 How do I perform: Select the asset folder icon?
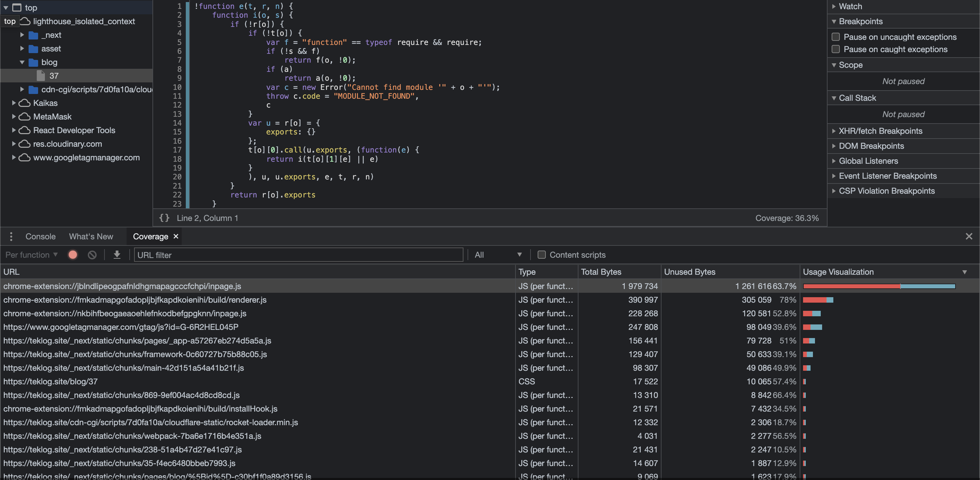(33, 49)
